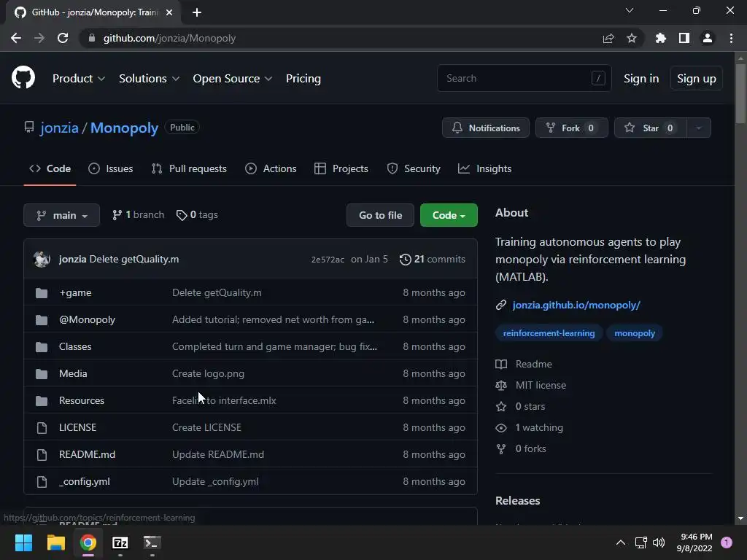Click the page vertical scrollbar thumb
The height and width of the screenshot is (560, 747).
point(740,93)
